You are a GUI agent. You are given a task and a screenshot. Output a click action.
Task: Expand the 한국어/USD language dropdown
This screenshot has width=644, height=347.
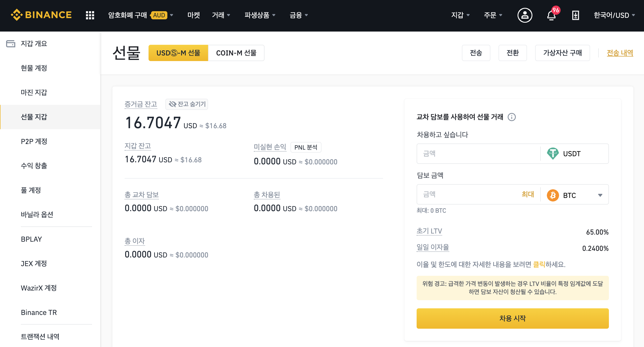[611, 15]
